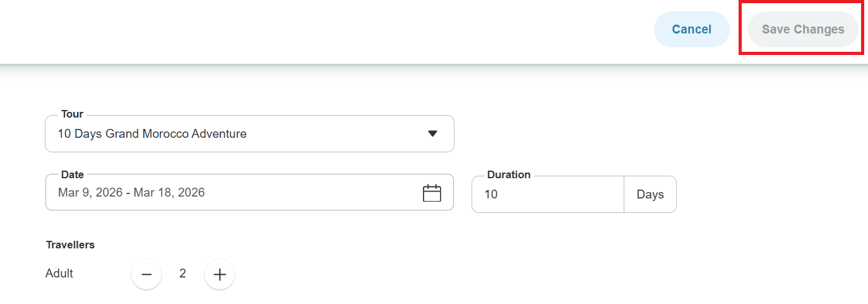
Task: Click empty space inside the Tour box
Action: (335, 134)
